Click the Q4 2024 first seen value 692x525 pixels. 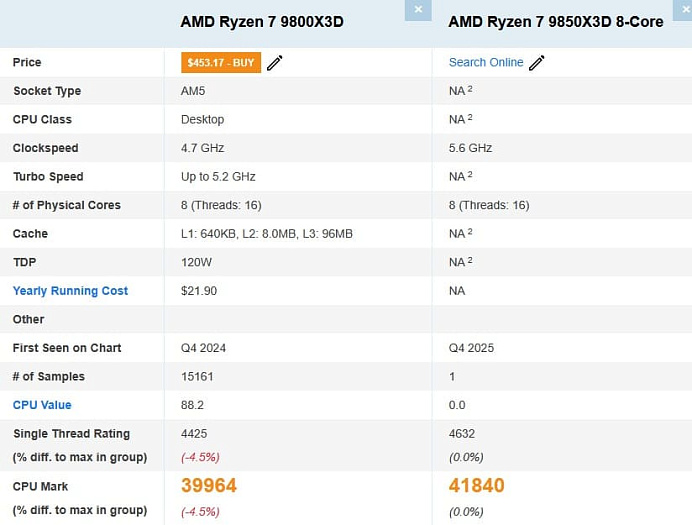click(203, 348)
